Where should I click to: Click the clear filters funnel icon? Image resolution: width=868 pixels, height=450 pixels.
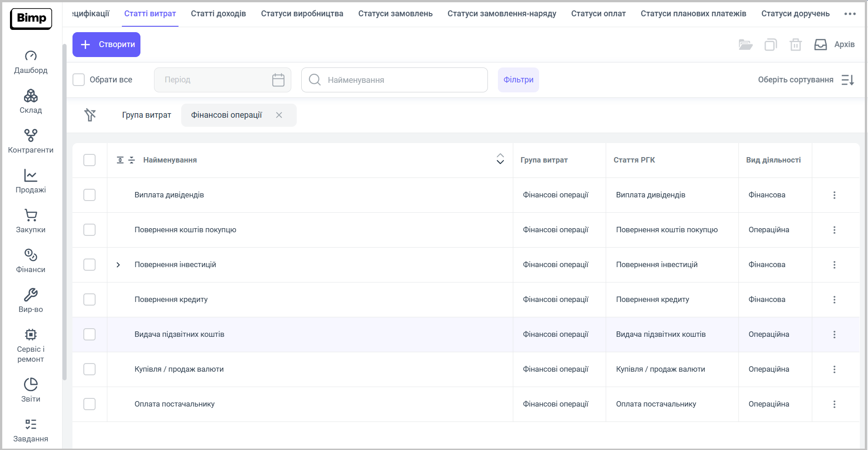[90, 115]
